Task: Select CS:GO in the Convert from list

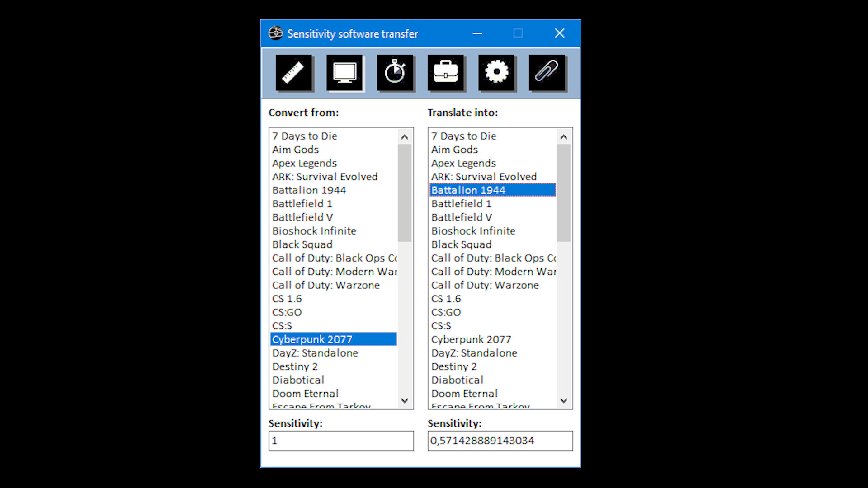Action: tap(286, 312)
